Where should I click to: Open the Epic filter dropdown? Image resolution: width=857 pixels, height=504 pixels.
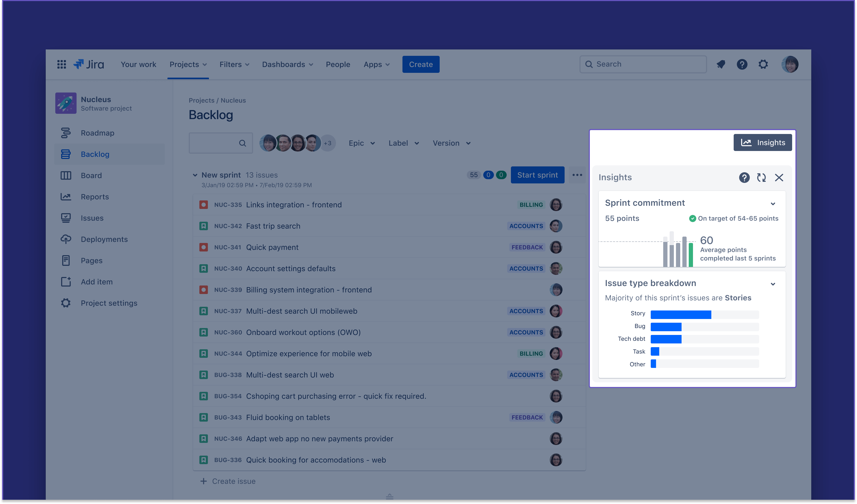coord(360,143)
